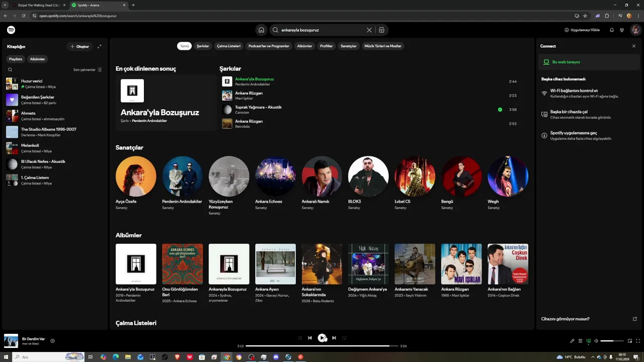
Task: Open the miniplayer
Action: 630,341
